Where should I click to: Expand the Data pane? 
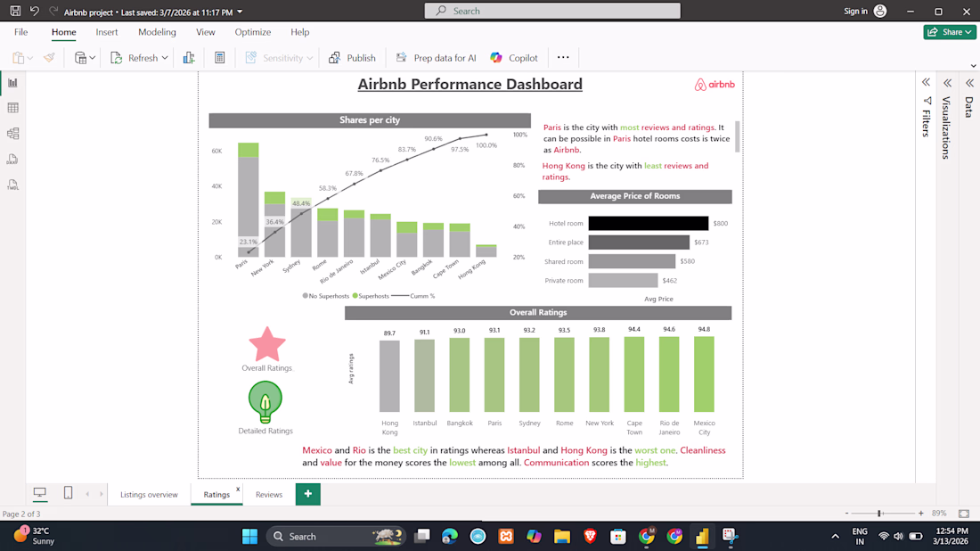click(x=969, y=83)
